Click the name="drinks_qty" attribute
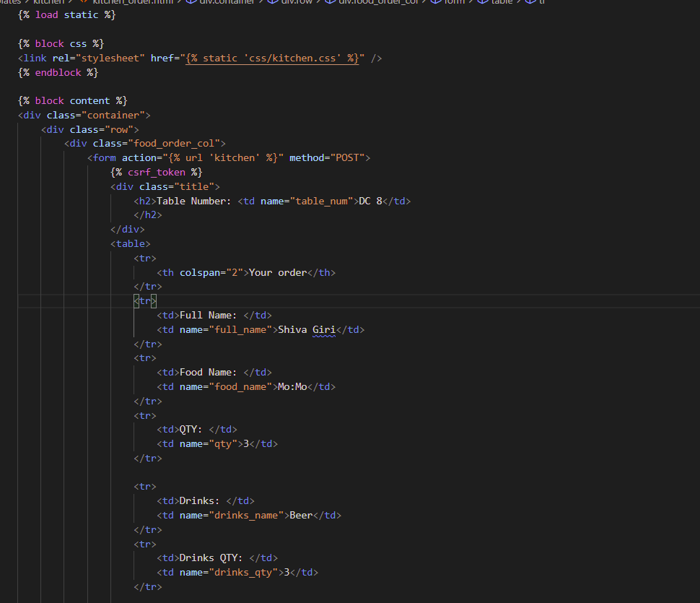The image size is (700, 603). [x=229, y=572]
